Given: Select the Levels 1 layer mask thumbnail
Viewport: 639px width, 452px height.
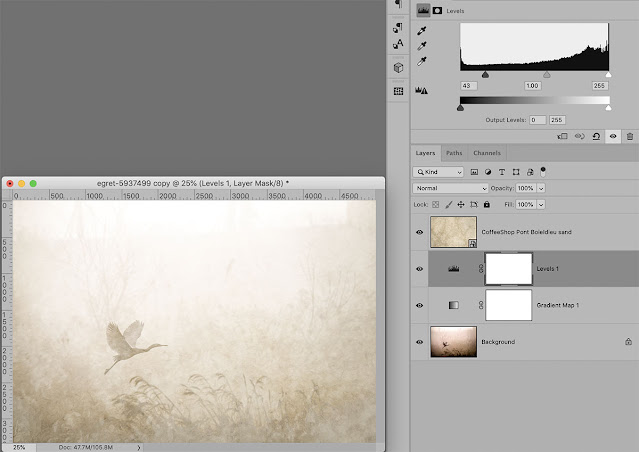Looking at the screenshot, I should pos(509,269).
